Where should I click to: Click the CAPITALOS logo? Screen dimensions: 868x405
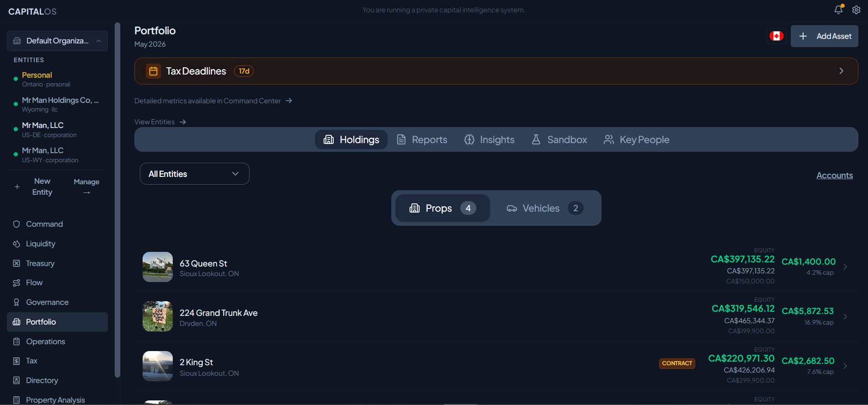[32, 11]
